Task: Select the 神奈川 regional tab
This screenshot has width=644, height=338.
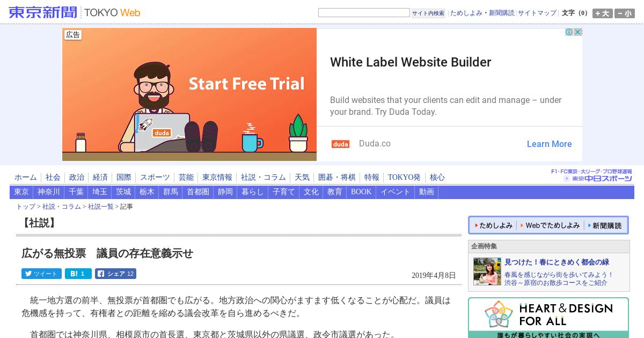Action: tap(49, 192)
